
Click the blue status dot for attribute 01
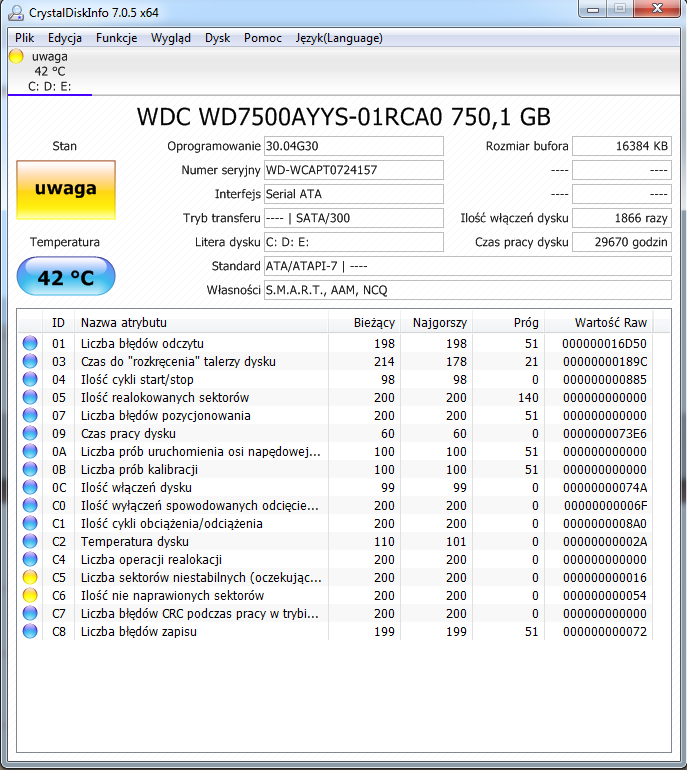click(x=30, y=344)
